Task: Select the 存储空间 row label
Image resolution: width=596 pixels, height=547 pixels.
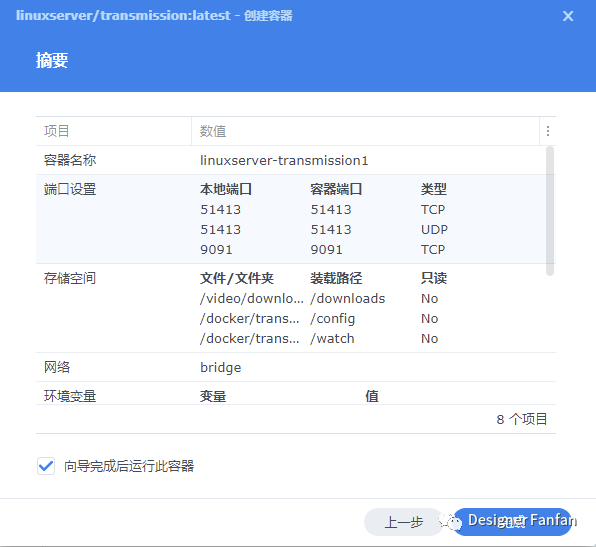Action: click(x=70, y=278)
